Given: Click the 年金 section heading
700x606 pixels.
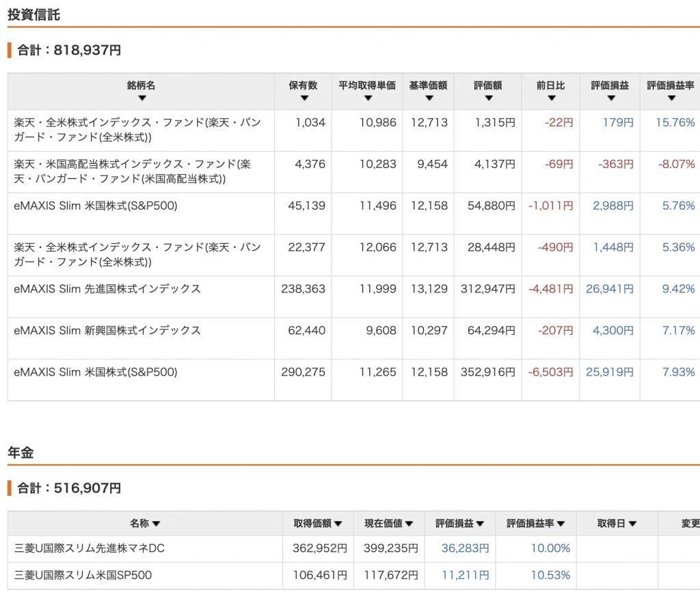Looking at the screenshot, I should coord(21,452).
